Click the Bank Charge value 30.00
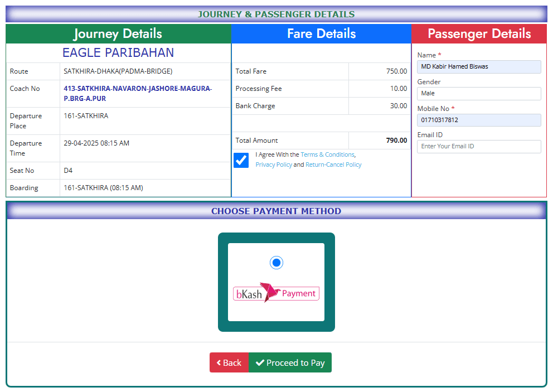 click(x=399, y=106)
